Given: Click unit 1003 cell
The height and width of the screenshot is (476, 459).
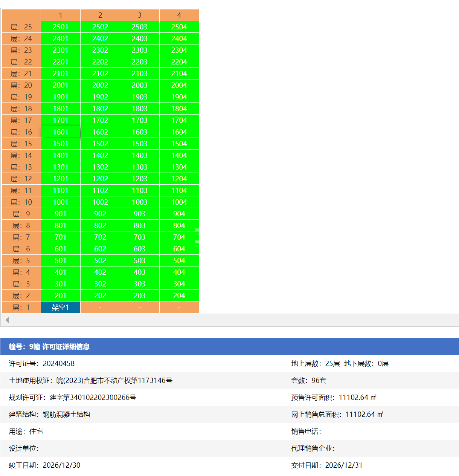Looking at the screenshot, I should [140, 202].
